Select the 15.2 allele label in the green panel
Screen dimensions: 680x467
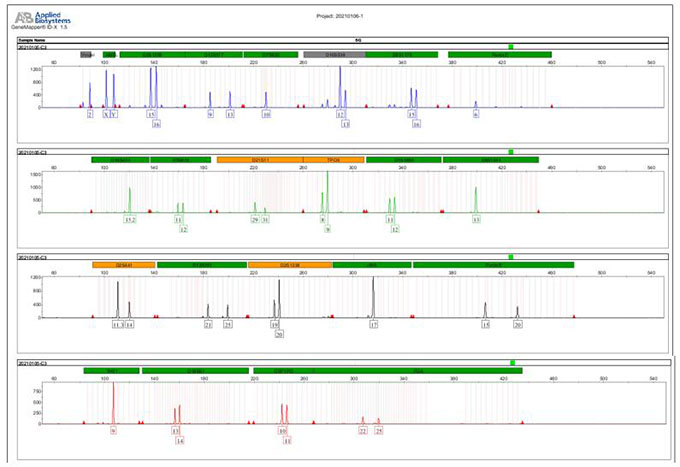coord(130,220)
